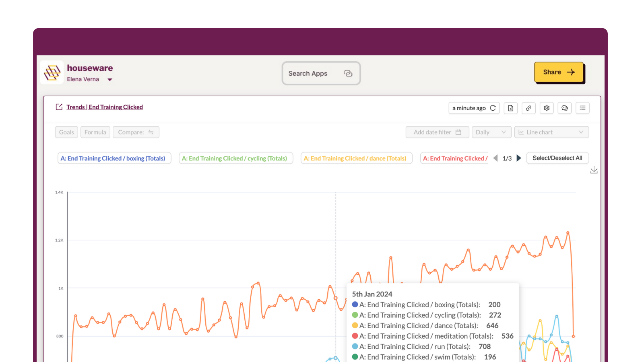Toggle the dance (Totals) series legend
This screenshot has width=644, height=362.
[x=357, y=158]
